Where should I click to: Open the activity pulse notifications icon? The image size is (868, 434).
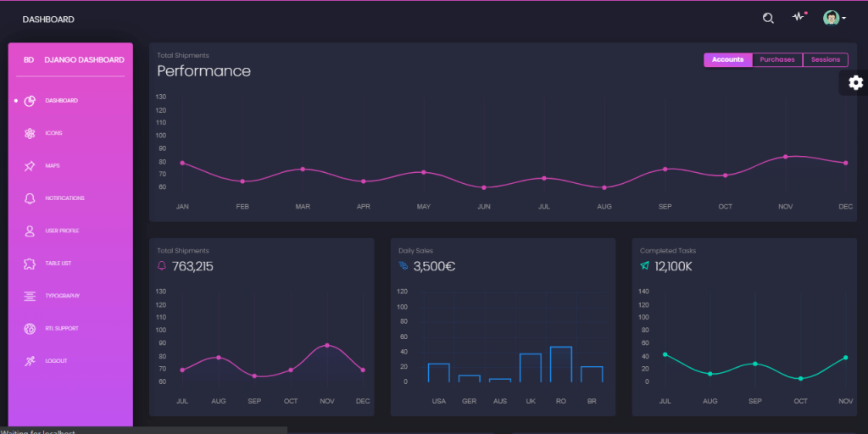(x=798, y=17)
